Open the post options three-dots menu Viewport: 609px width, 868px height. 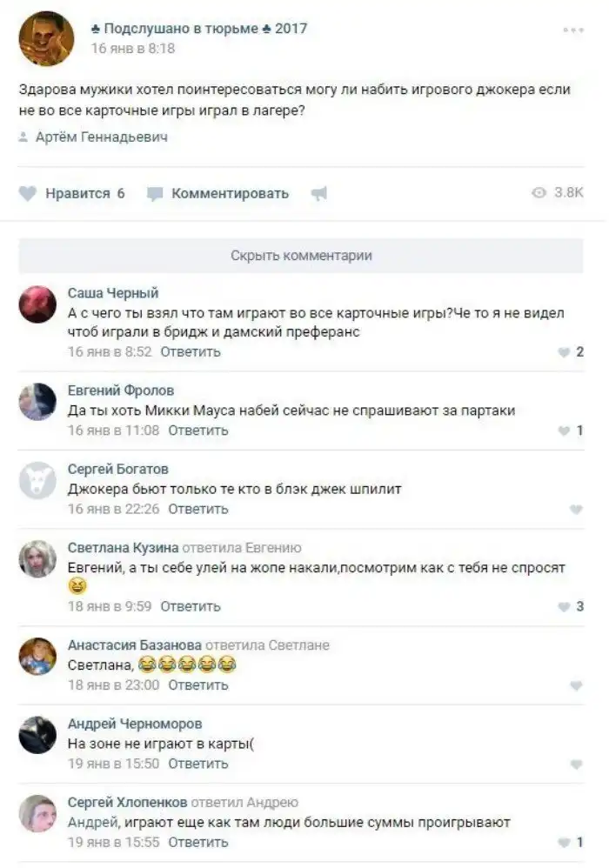573,30
